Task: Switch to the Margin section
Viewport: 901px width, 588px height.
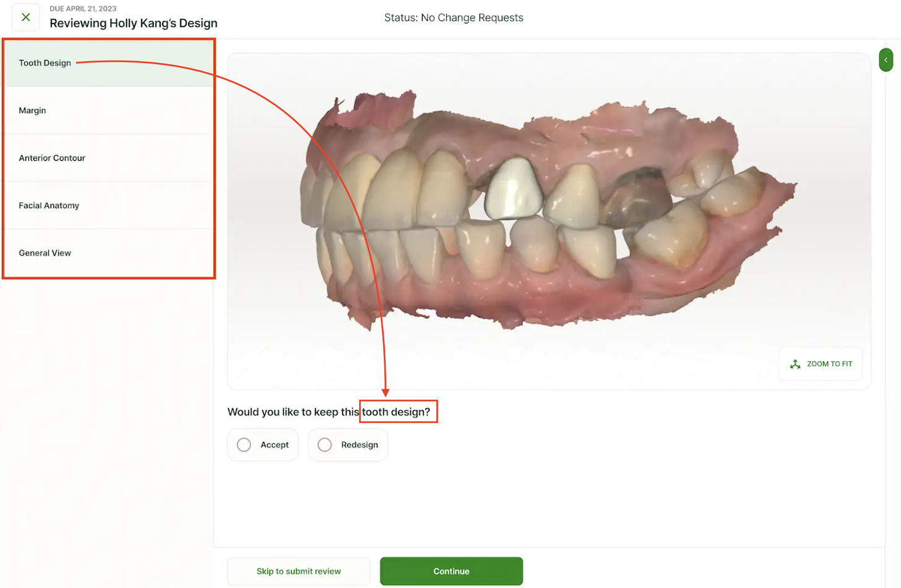Action: tap(33, 111)
